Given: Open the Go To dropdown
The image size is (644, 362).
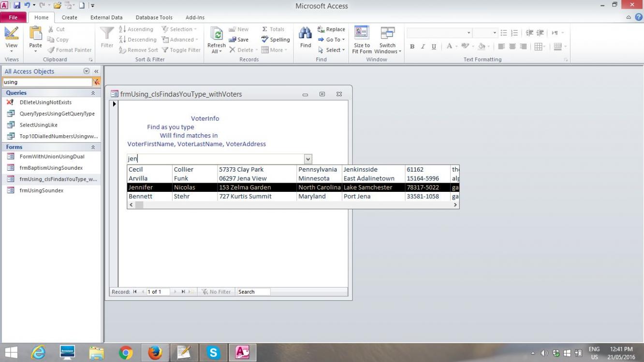Looking at the screenshot, I should click(331, 40).
